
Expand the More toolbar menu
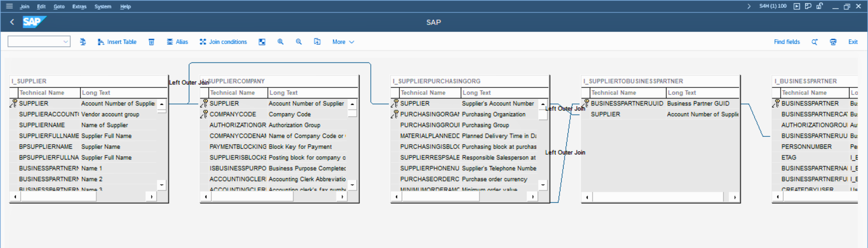pyautogui.click(x=343, y=42)
